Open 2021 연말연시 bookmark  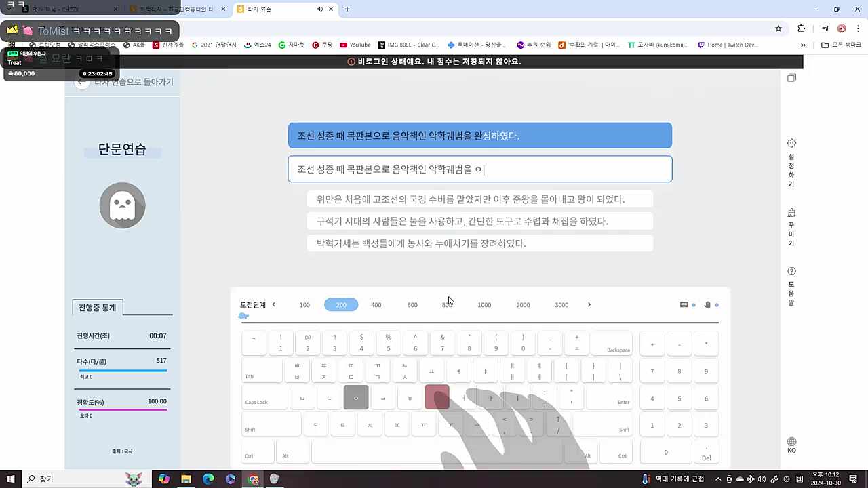click(x=214, y=45)
